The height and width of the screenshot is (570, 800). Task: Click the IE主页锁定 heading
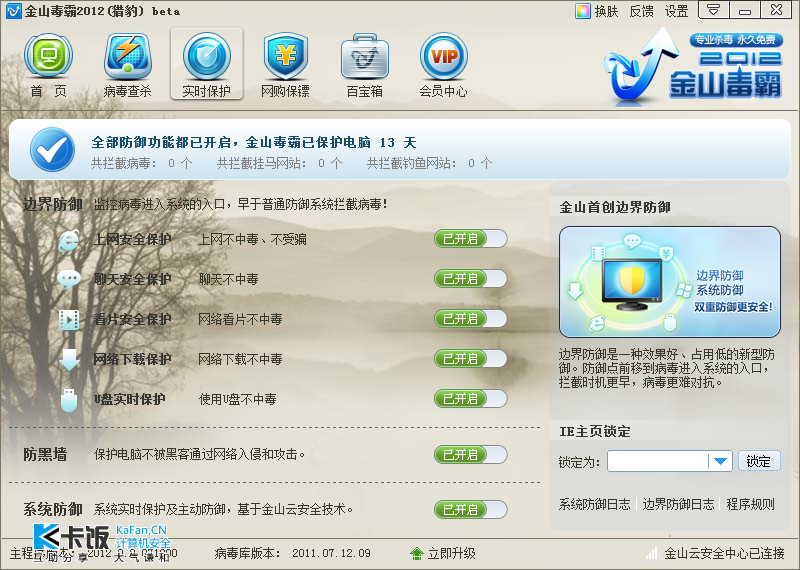(x=595, y=432)
